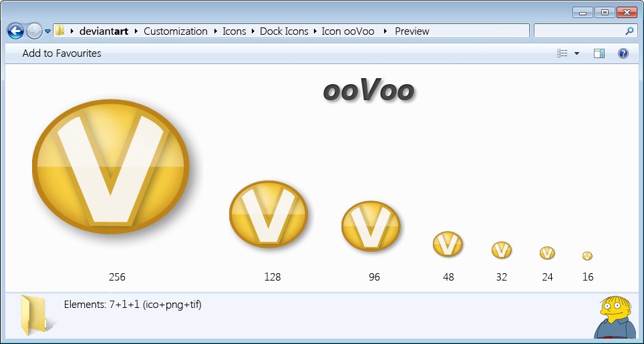Screen dimensions: 644x344
Task: Maximize the window
Action: tap(605, 12)
